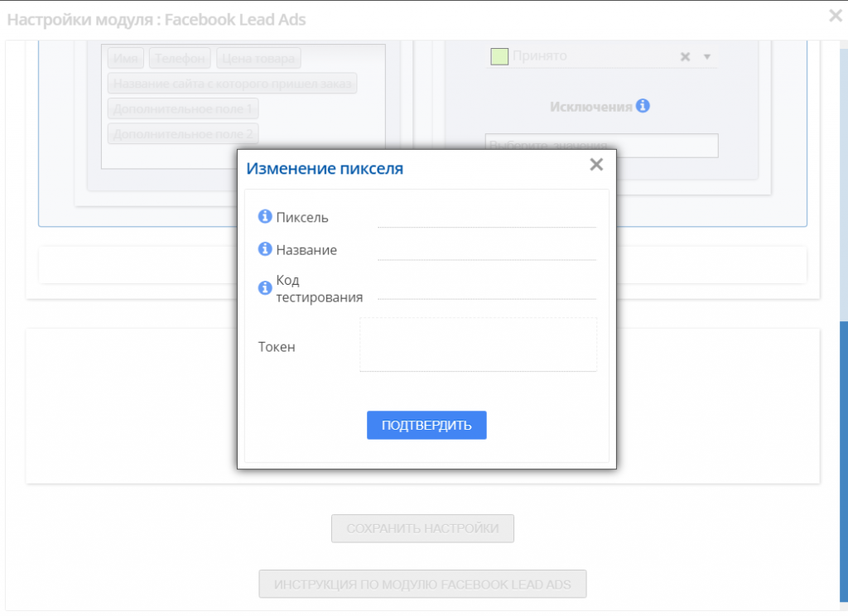
Task: Select Дополнительное поле 1 tag
Action: (183, 108)
